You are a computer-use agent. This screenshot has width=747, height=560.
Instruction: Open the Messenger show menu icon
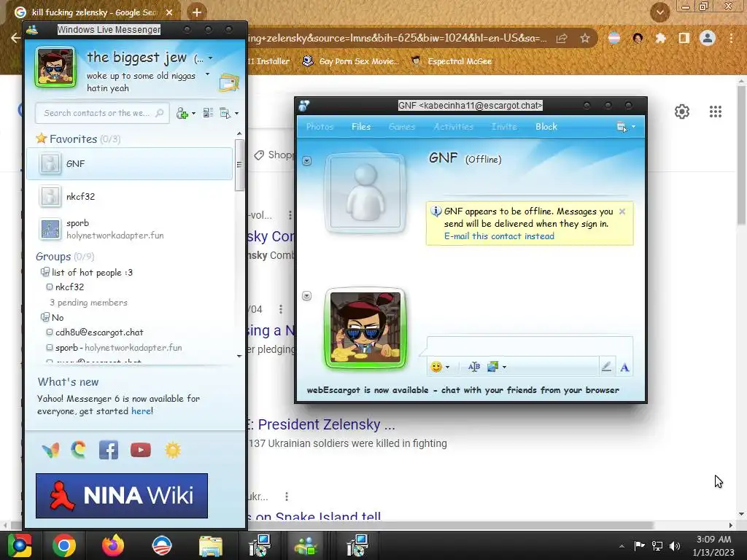click(225, 113)
